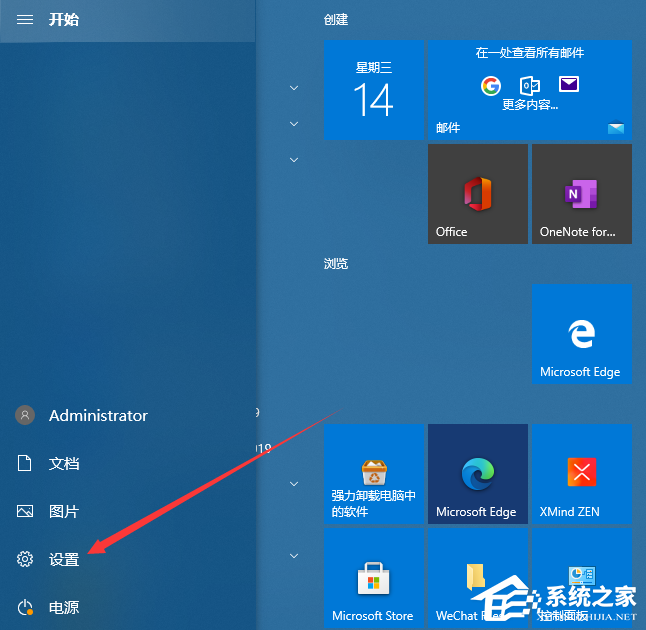
Task: Open the Microsoft Store tile
Action: click(x=373, y=578)
